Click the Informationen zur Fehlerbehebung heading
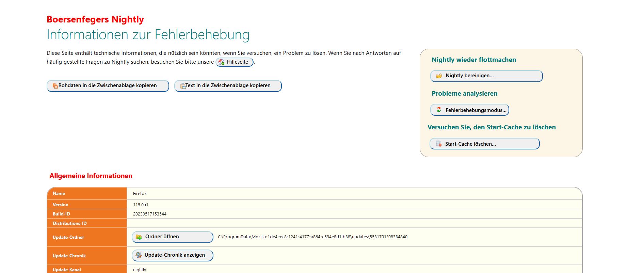 [x=148, y=34]
